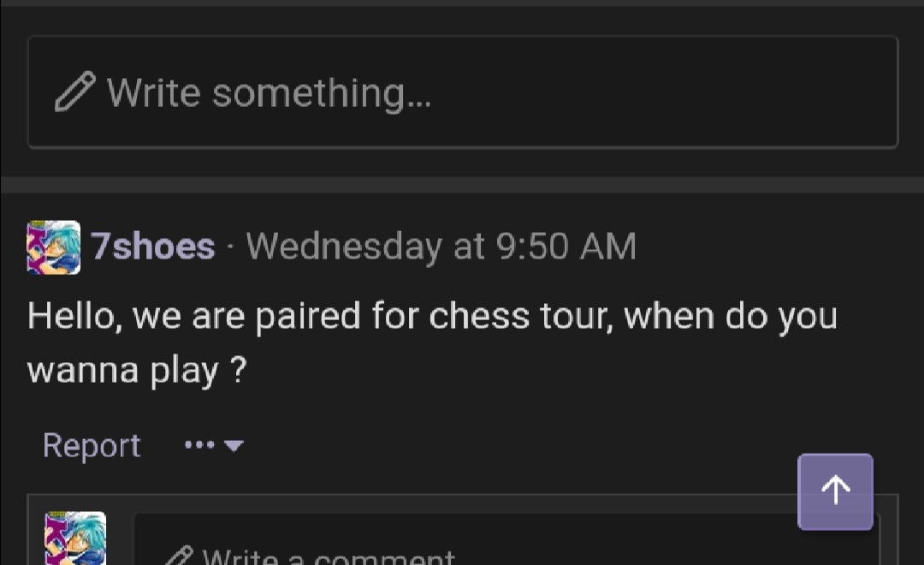Click the gray divider bar above the post
Screen dimensions: 924x565
[462, 185]
